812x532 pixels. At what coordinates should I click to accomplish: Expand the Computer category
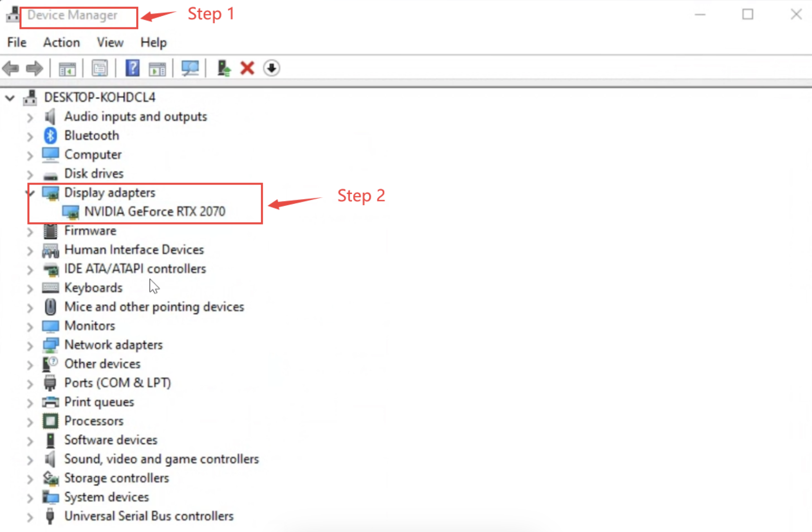[30, 156]
